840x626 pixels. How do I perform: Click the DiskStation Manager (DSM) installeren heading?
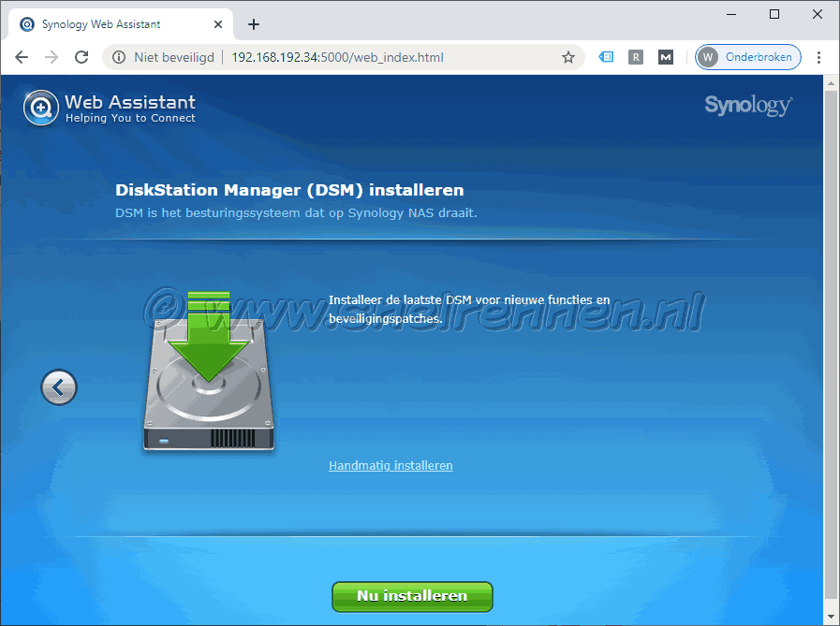(x=289, y=190)
